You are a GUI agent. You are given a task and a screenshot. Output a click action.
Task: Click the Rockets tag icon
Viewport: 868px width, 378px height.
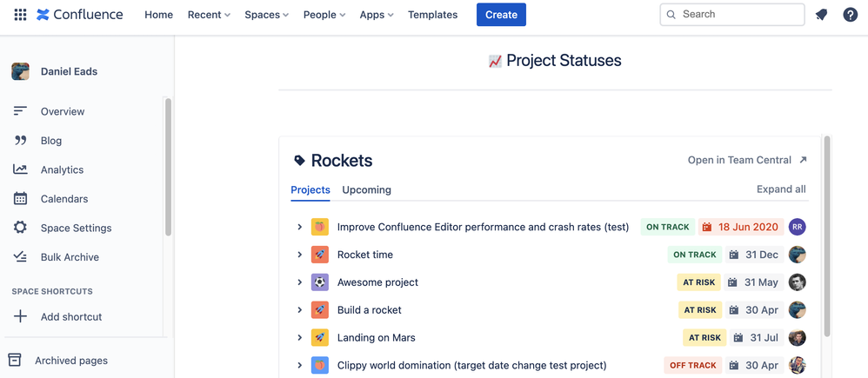pos(299,161)
